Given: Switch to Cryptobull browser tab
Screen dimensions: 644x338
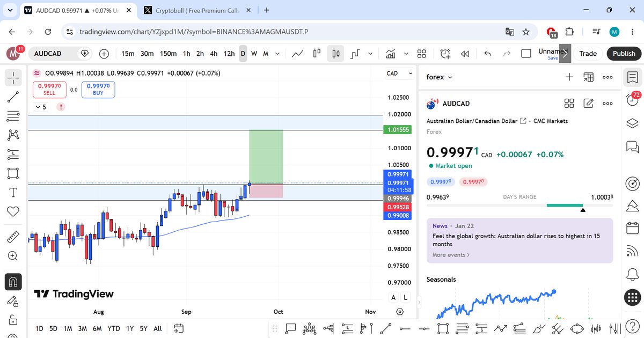Looking at the screenshot, I should (197, 10).
